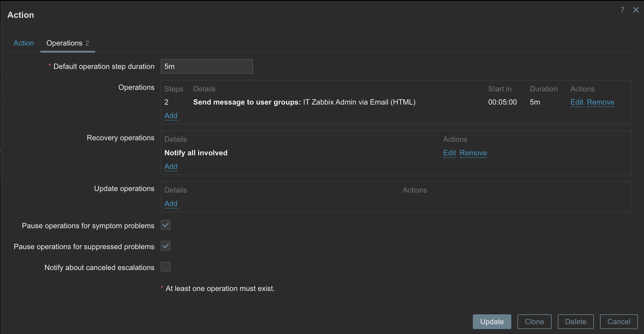Viewport: 644px width, 334px height.
Task: Switch to the Action tab
Action: point(24,43)
